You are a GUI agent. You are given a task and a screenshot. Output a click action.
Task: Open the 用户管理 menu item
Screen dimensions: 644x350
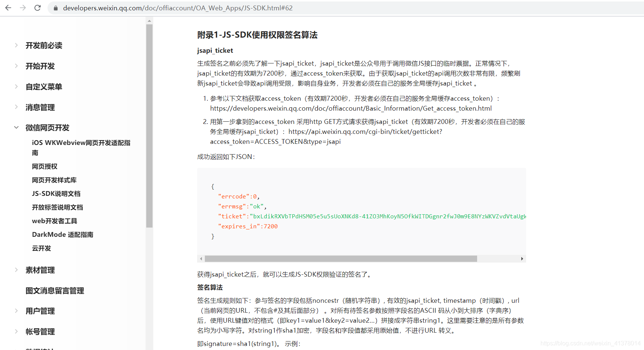(40, 311)
